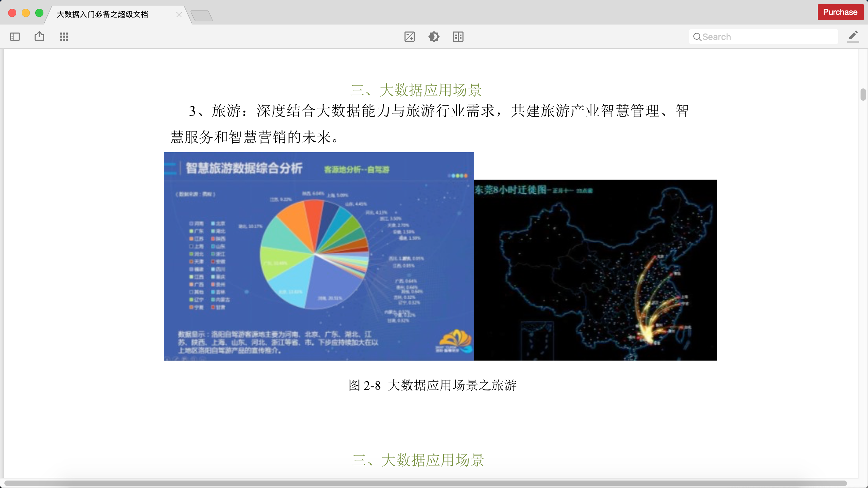Viewport: 868px width, 488px height.
Task: Click the search magnifier icon
Action: (x=696, y=36)
